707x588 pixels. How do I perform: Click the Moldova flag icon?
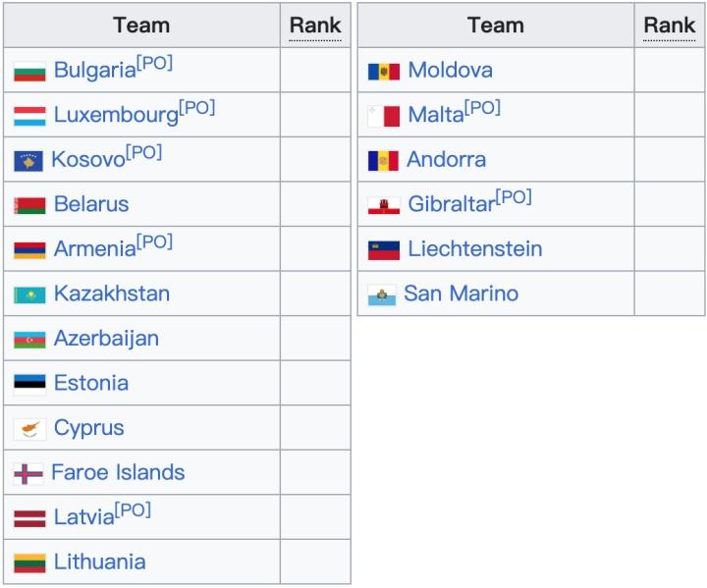(384, 72)
